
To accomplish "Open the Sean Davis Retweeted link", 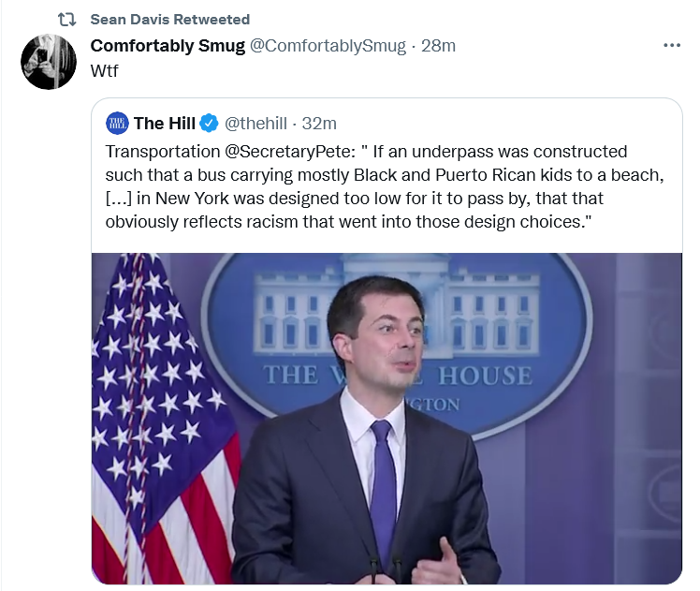I will click(170, 20).
